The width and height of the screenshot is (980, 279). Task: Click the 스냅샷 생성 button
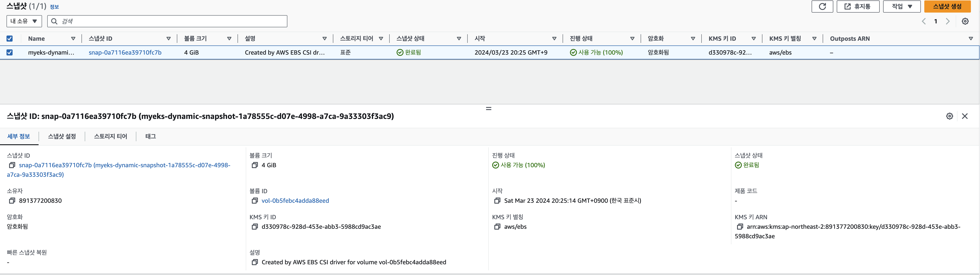[947, 6]
